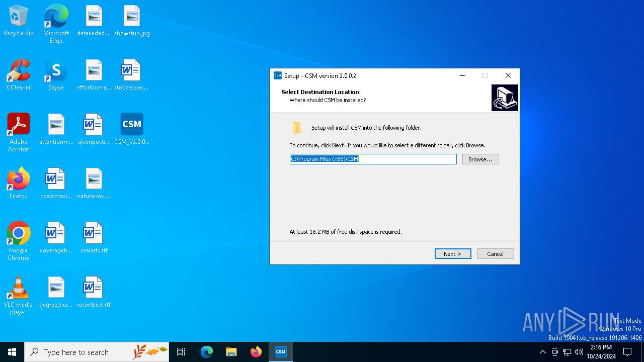Select the detailedad image file icon

94,21
